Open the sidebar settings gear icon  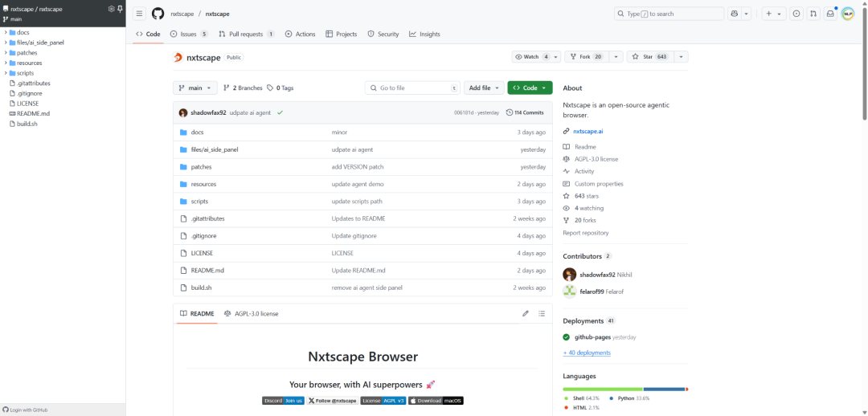pos(111,9)
